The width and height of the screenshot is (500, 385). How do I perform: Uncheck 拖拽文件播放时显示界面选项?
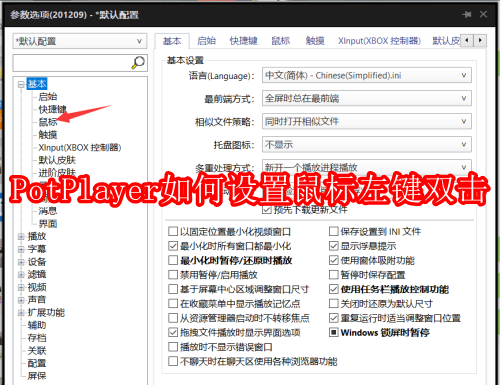coord(173,332)
